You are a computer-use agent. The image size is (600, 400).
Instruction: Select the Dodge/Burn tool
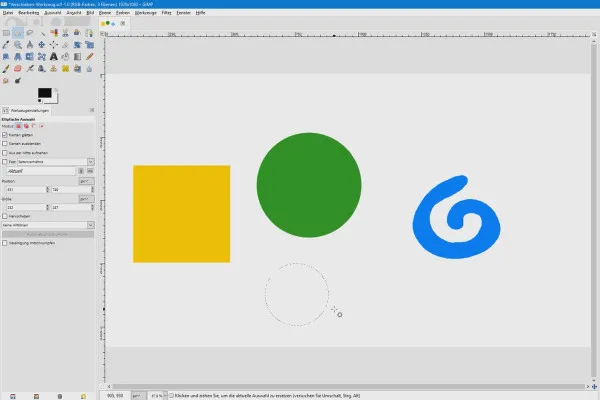(x=18, y=80)
